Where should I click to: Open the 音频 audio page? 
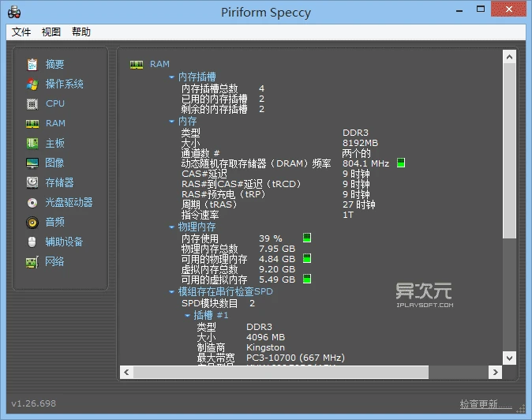click(x=55, y=222)
